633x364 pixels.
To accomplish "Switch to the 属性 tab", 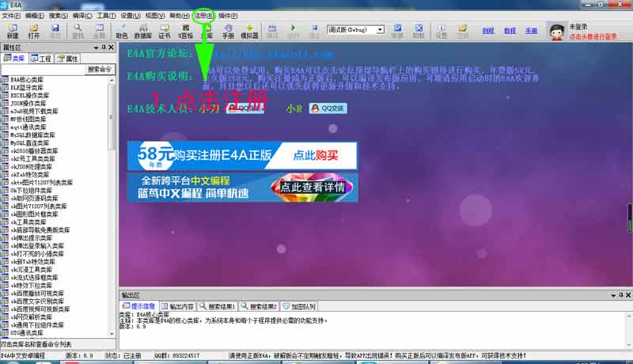I will [67, 59].
